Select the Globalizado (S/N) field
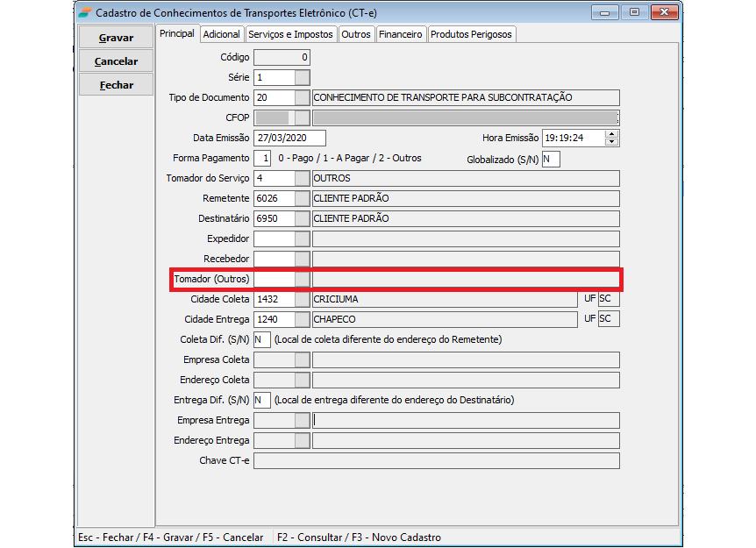The width and height of the screenshot is (756, 548). (x=550, y=159)
